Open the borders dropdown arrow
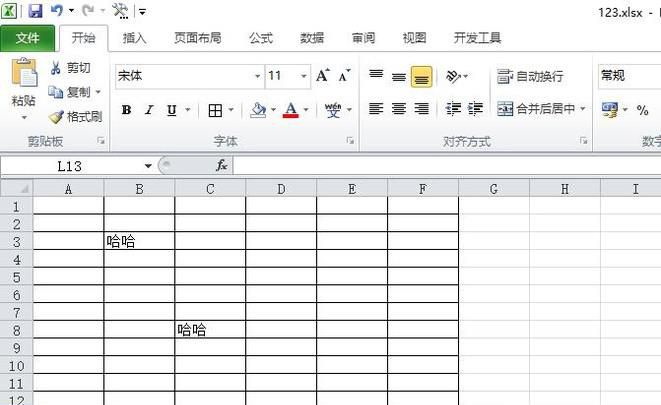Image resolution: width=661 pixels, height=405 pixels. tap(231, 110)
